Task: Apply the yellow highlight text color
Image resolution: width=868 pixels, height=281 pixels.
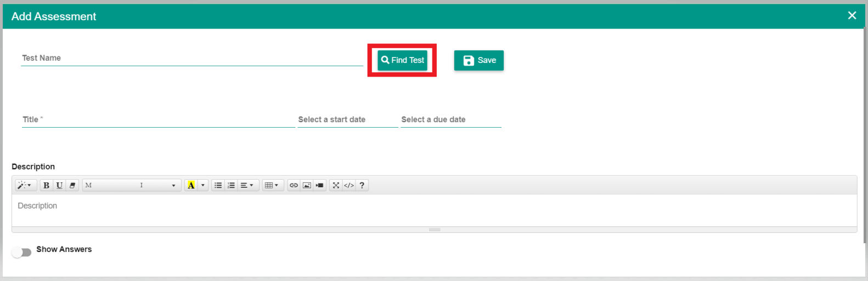Action: (x=191, y=185)
